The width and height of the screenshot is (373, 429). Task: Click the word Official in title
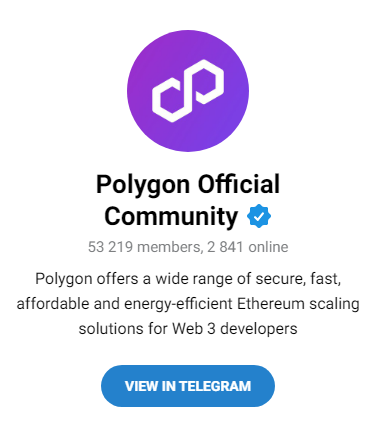(x=239, y=184)
